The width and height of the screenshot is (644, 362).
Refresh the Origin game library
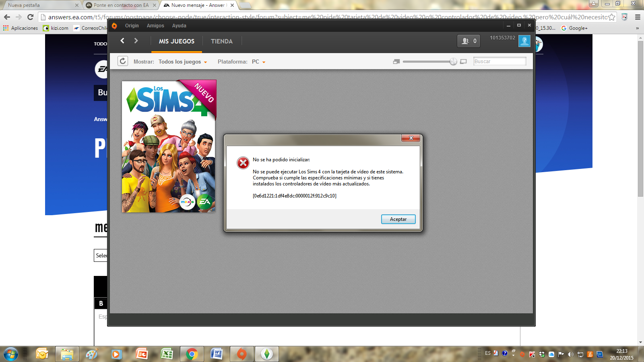pos(123,61)
